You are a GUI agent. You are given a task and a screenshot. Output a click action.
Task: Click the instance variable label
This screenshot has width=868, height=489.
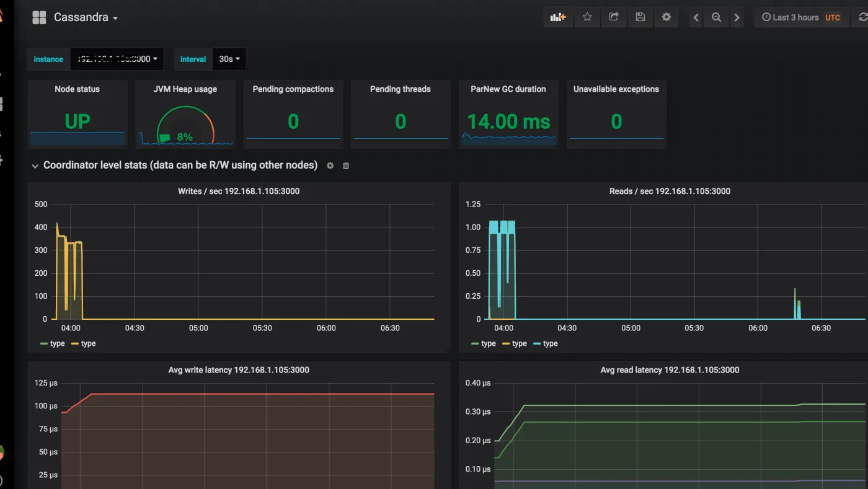pos(48,59)
